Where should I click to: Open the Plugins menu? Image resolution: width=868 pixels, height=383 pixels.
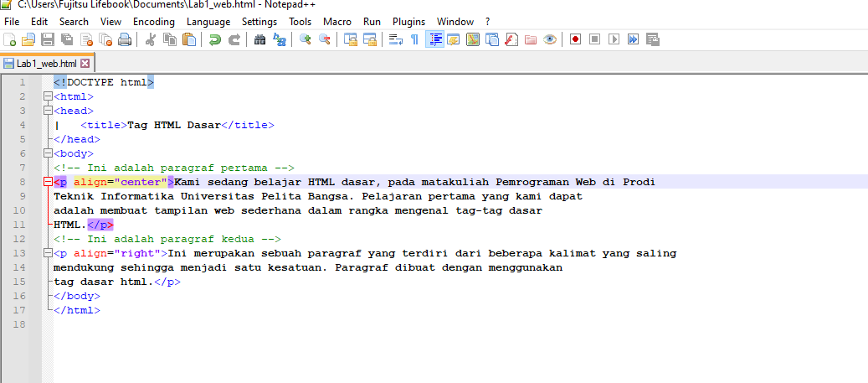click(x=409, y=22)
